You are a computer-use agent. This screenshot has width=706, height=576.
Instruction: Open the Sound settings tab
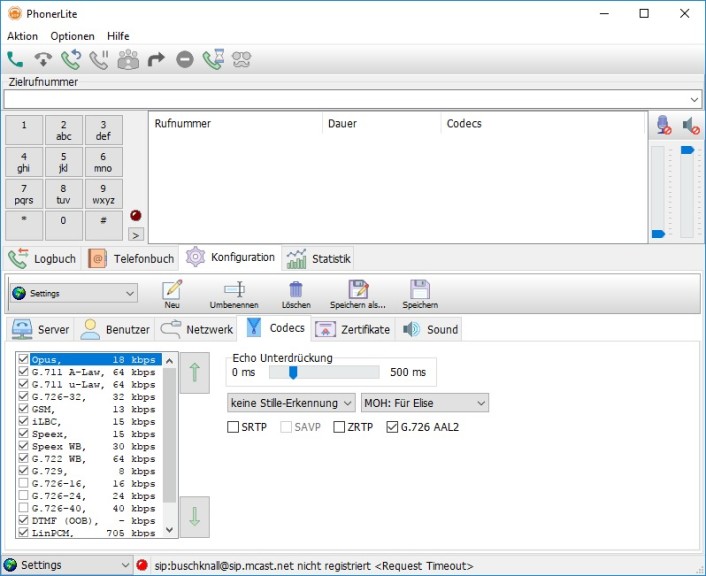[x=430, y=329]
